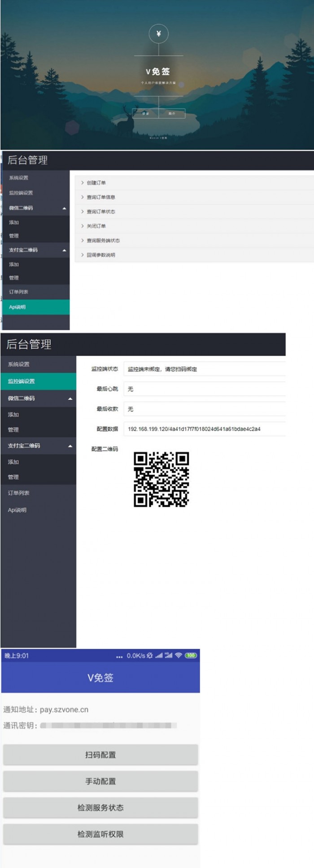
Task: Select highlighted Api说明 item in API-list admin sidebar
Action: point(35,307)
